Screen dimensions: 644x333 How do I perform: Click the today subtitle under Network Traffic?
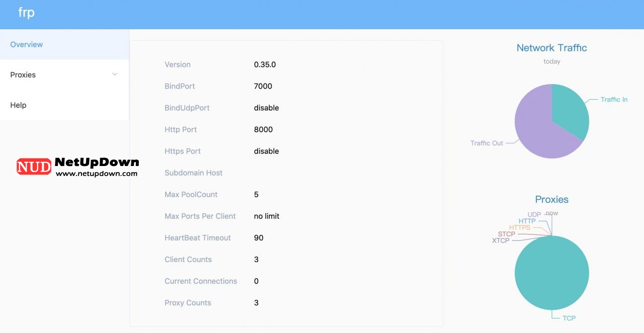coord(552,61)
